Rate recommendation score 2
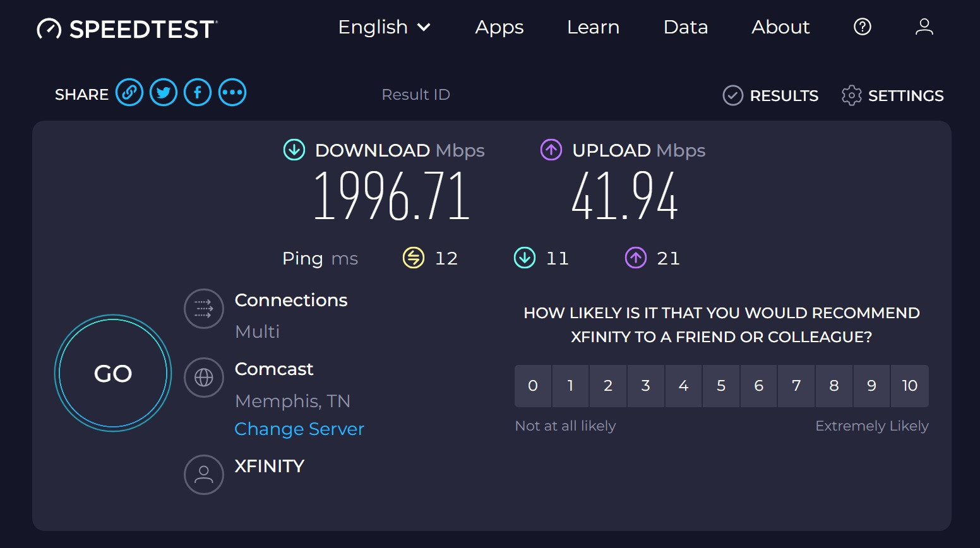Viewport: 980px width, 548px height. tap(608, 386)
